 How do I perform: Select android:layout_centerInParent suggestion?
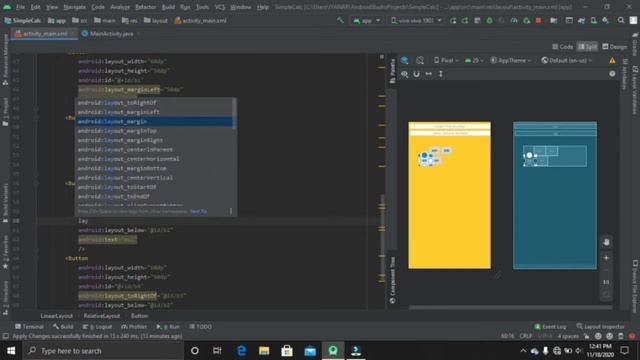[x=153, y=150]
